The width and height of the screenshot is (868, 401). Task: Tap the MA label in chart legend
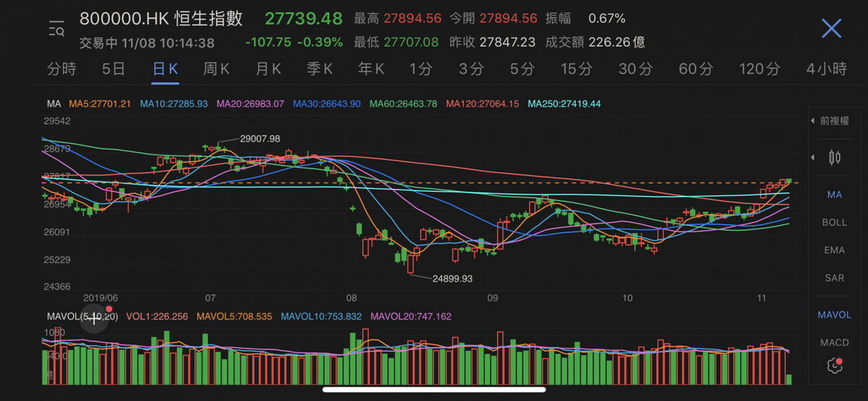click(54, 104)
